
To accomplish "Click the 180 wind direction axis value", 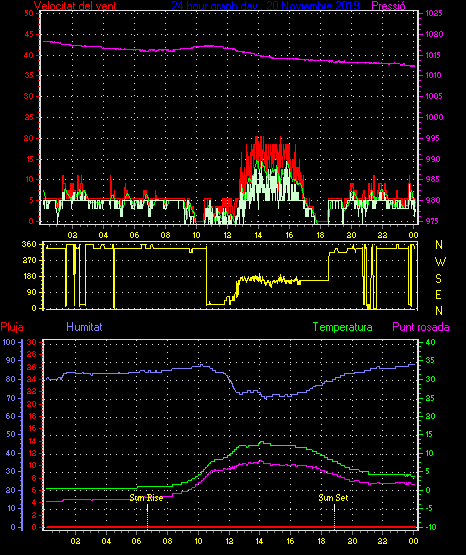I will [x=29, y=276].
